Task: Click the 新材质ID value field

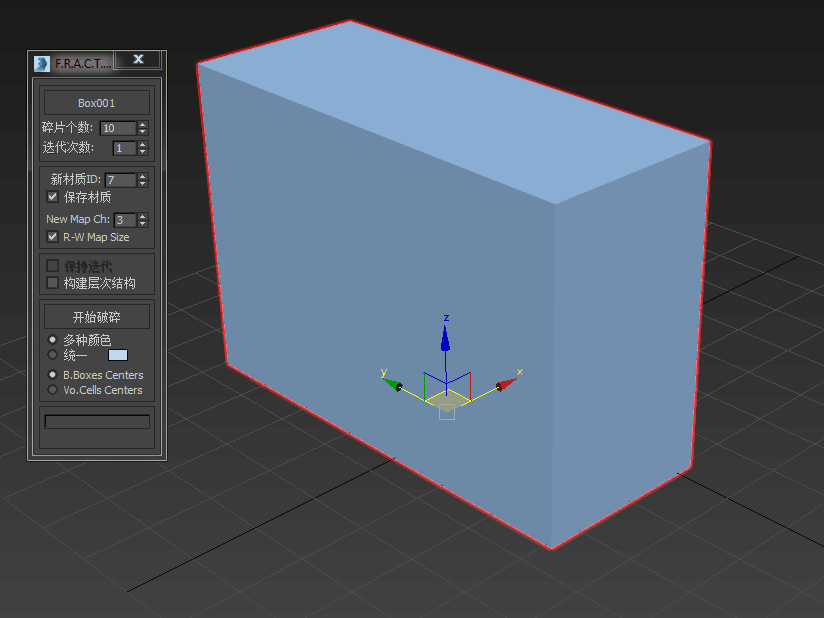Action: (x=120, y=180)
